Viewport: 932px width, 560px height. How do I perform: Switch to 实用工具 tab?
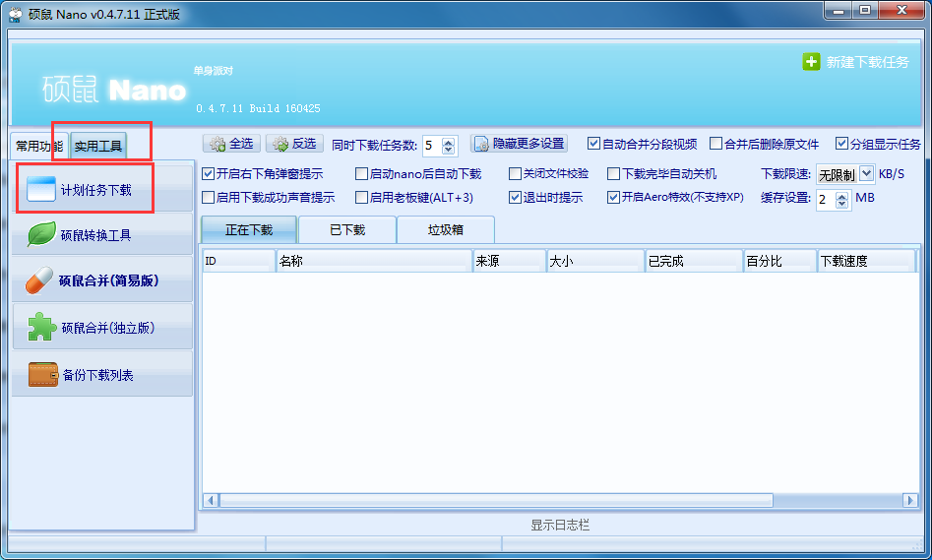click(x=98, y=147)
